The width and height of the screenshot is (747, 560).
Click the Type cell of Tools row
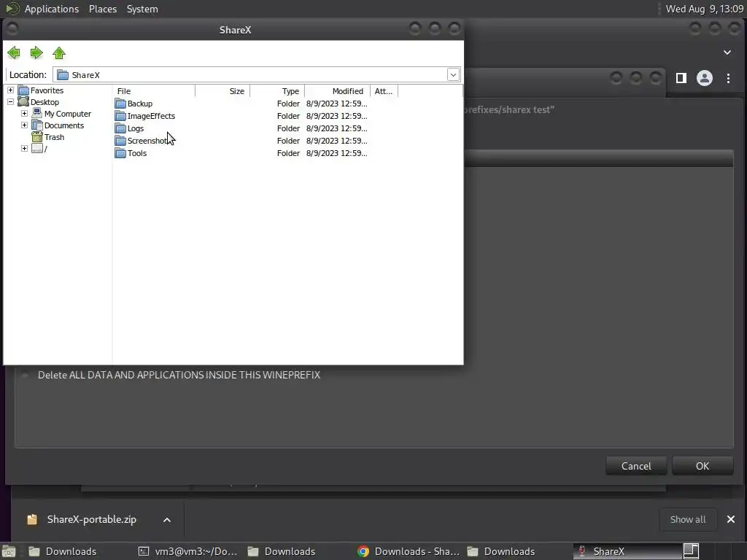288,153
